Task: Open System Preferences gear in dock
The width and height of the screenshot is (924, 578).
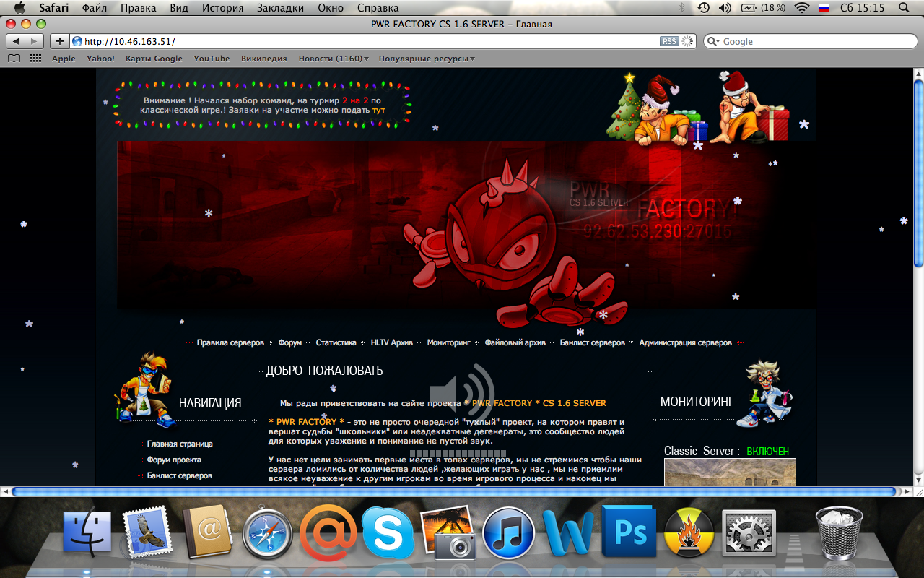Action: click(x=749, y=533)
